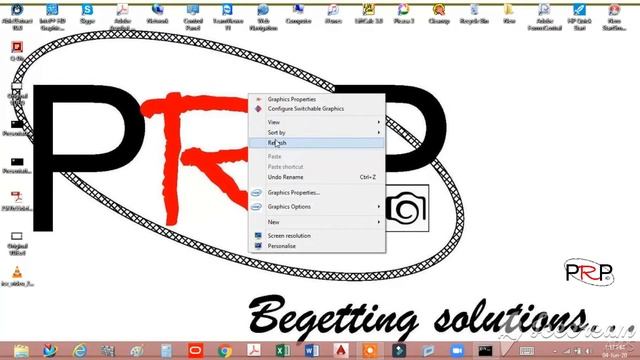640x360 pixels.
Task: Expand the Graphics Options submenu
Action: 316,207
